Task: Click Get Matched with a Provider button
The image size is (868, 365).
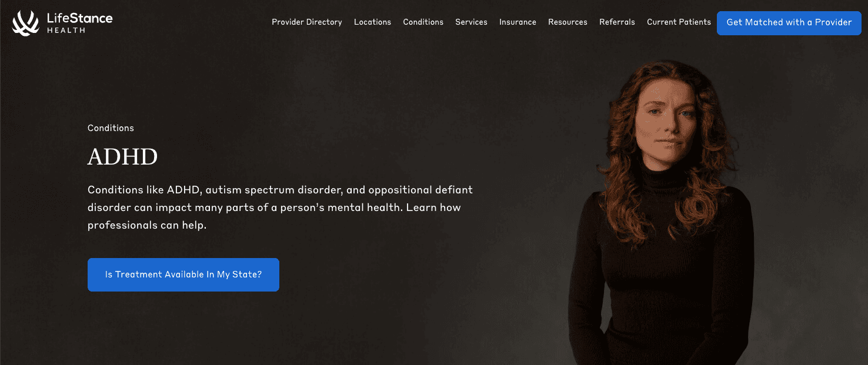Action: click(x=789, y=22)
